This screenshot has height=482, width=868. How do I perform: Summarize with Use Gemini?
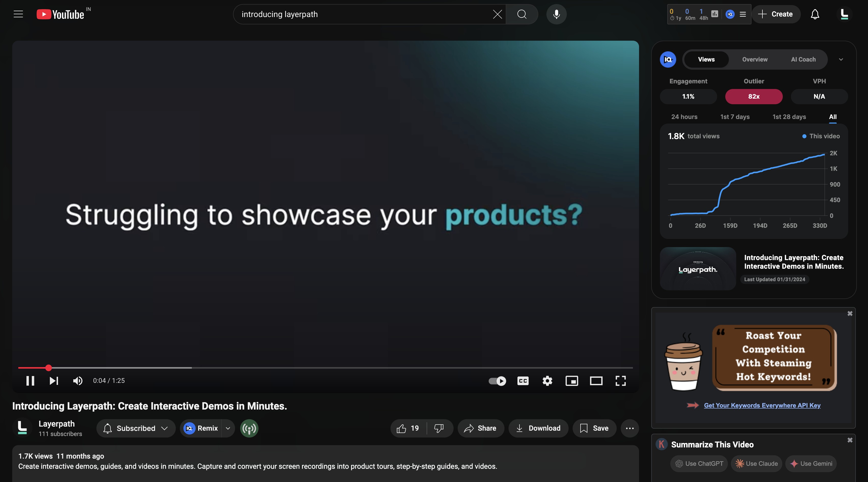(x=811, y=463)
